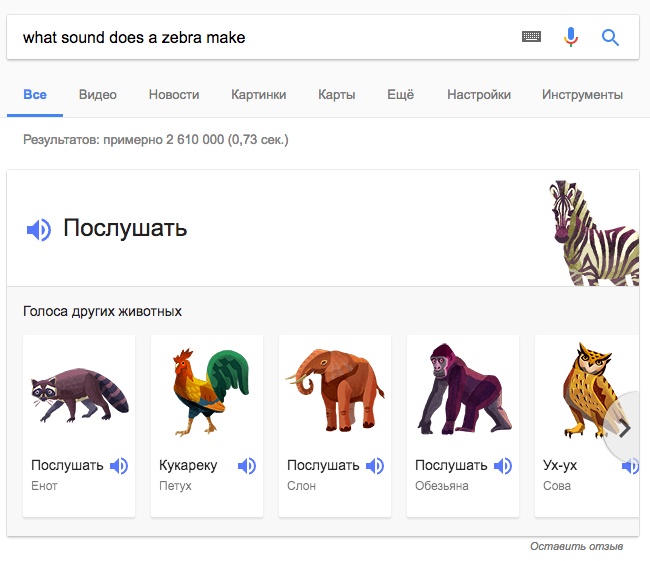The image size is (650, 561).
Task: Play the zebra sound speaker icon
Action: tap(39, 229)
